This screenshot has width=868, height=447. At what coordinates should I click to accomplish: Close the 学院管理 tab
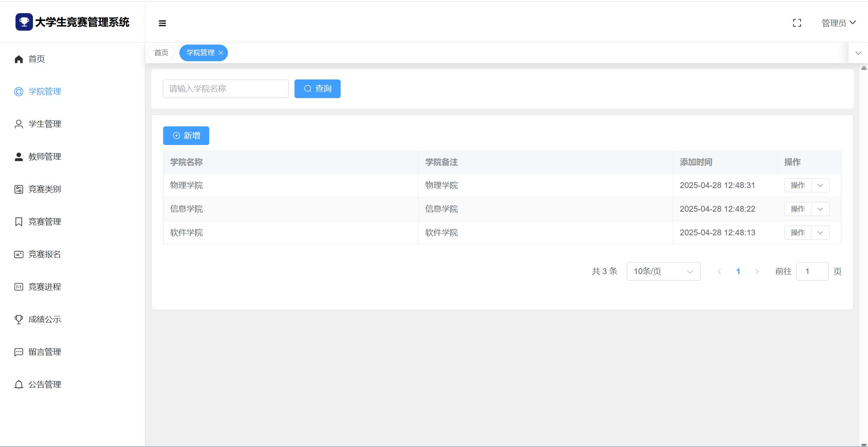pos(221,53)
